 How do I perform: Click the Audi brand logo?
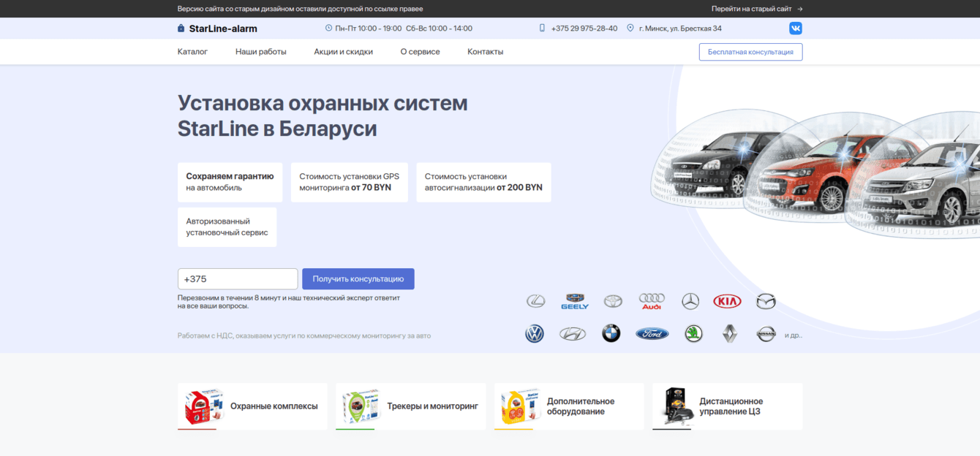pyautogui.click(x=651, y=301)
